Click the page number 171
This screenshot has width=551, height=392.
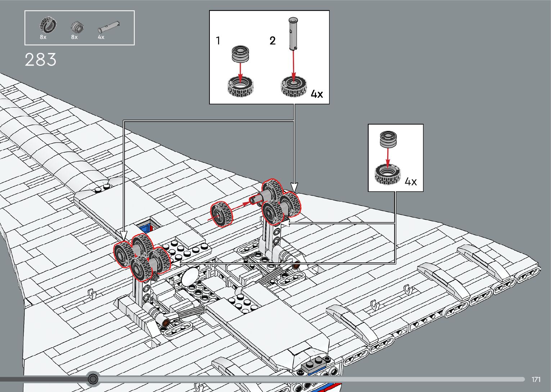(536, 379)
